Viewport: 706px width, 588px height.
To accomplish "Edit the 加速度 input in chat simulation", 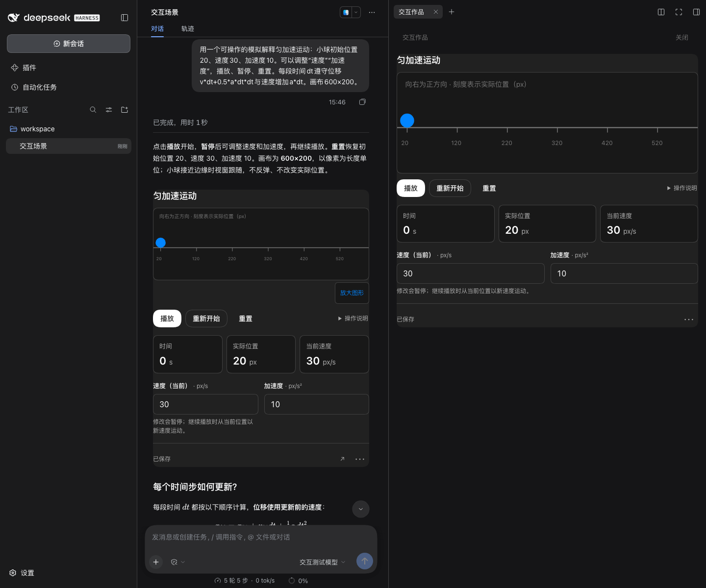I will 317,404.
